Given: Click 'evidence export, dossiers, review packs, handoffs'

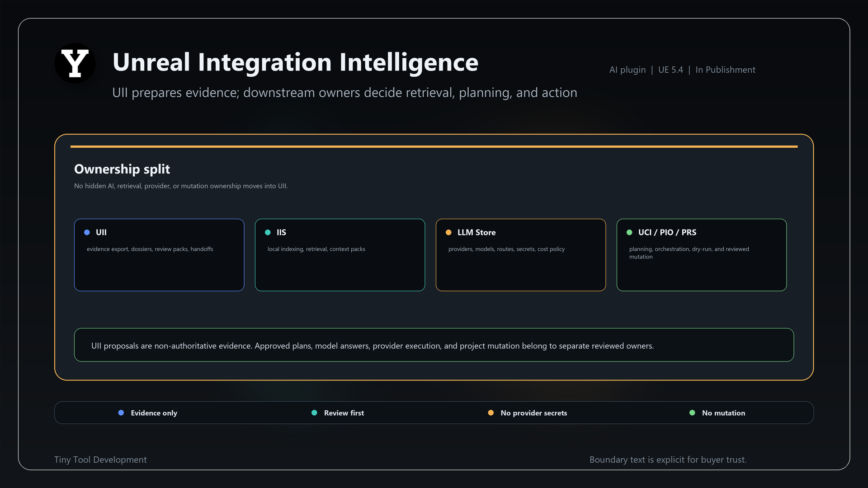Looking at the screenshot, I should [150, 249].
